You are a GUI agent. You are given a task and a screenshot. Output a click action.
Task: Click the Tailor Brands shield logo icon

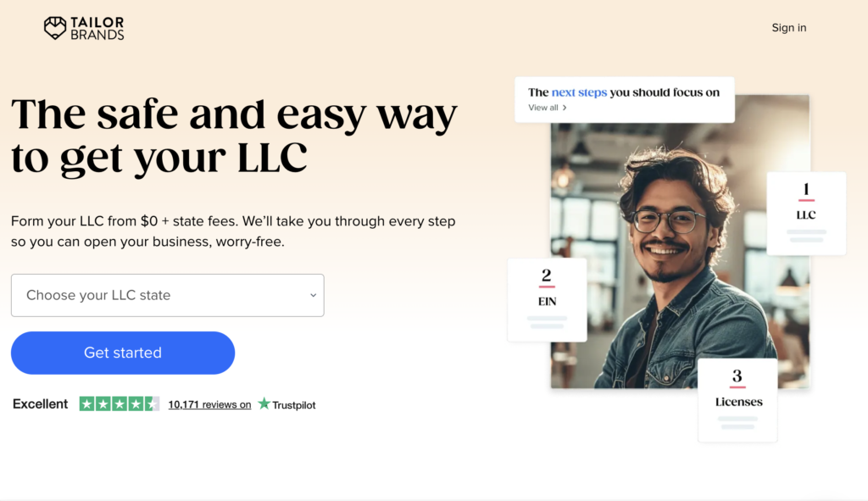[55, 28]
